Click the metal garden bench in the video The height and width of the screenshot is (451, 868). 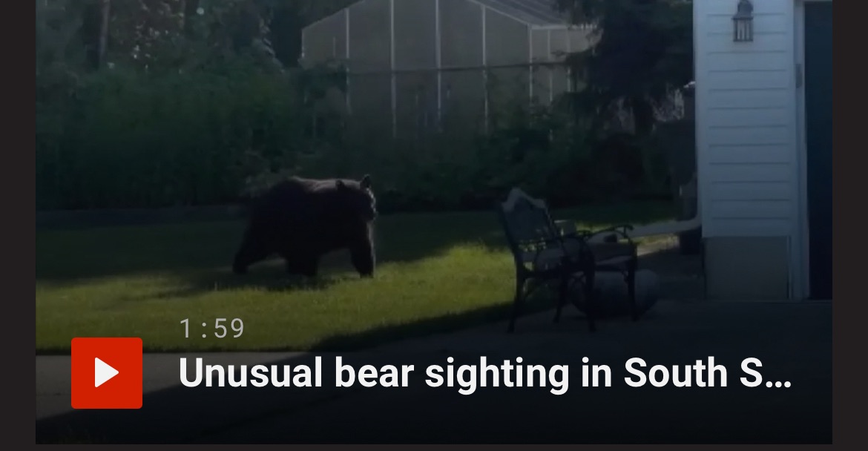tap(568, 259)
